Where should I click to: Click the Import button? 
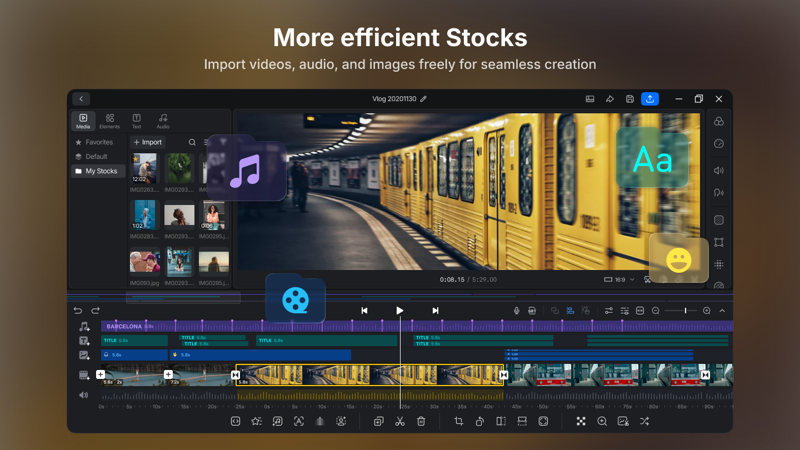[147, 142]
